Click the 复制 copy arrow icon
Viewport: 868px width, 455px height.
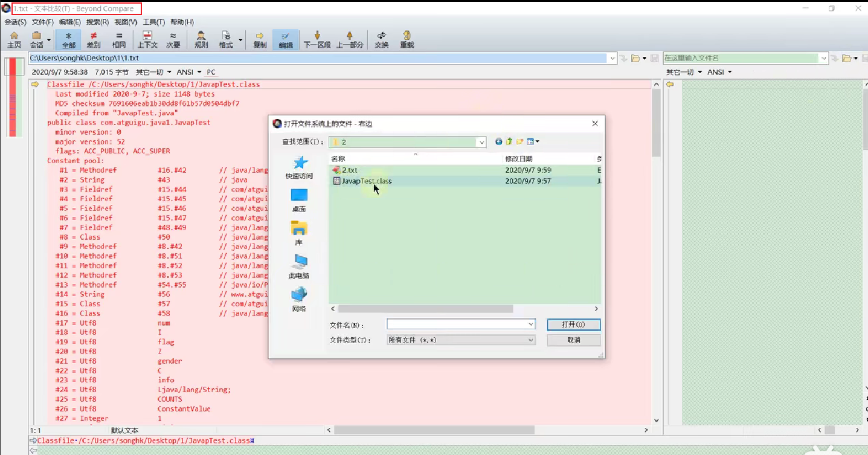pyautogui.click(x=260, y=40)
